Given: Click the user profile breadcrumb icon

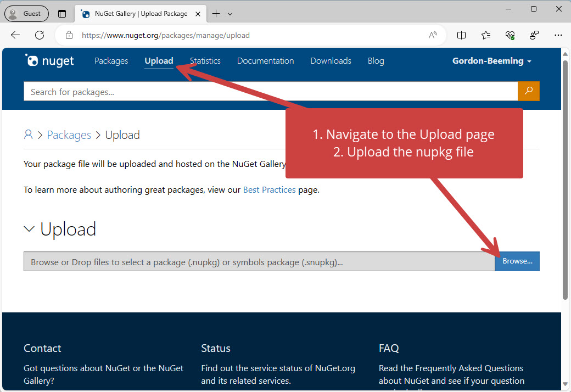Looking at the screenshot, I should (28, 135).
